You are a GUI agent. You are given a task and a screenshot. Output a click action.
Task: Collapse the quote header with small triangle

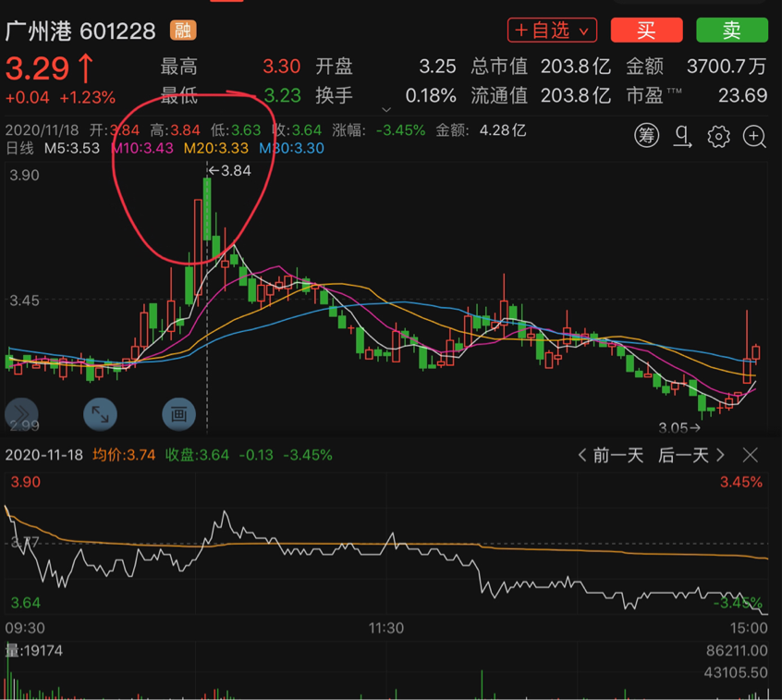tap(386, 109)
